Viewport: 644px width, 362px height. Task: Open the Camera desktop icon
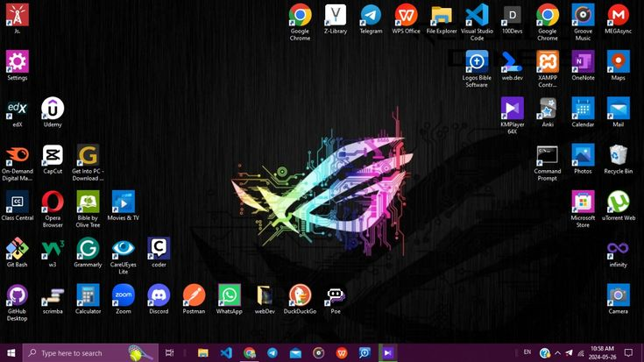pyautogui.click(x=618, y=300)
